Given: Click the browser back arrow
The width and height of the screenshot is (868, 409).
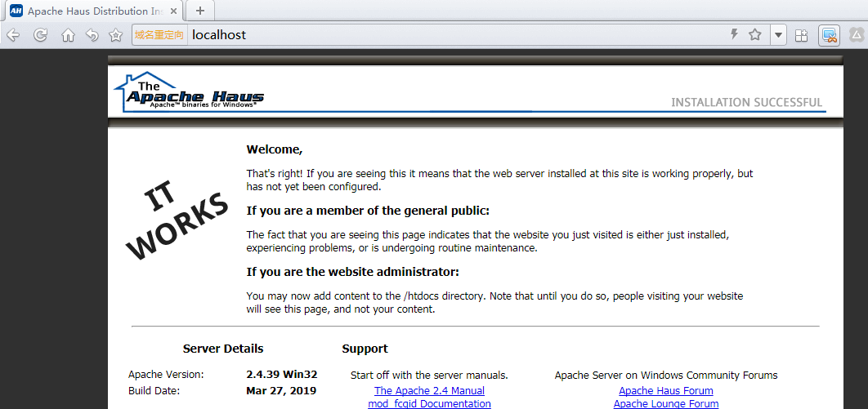Looking at the screenshot, I should tap(13, 35).
